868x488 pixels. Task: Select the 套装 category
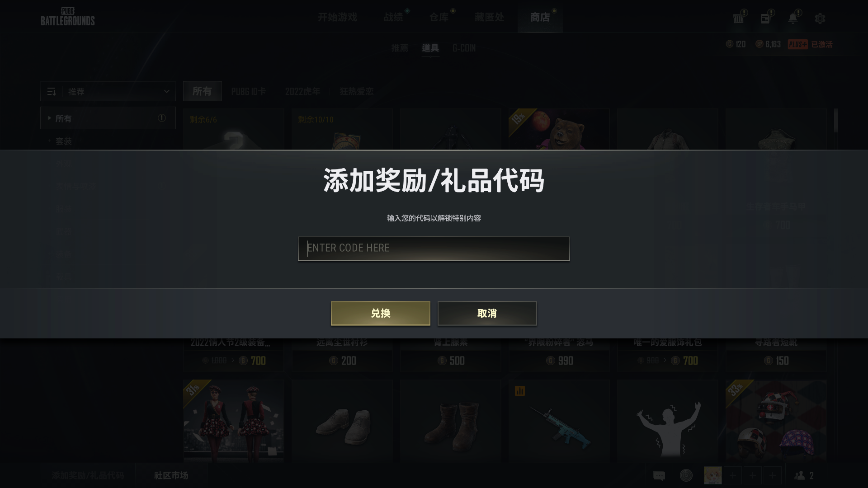tap(64, 141)
